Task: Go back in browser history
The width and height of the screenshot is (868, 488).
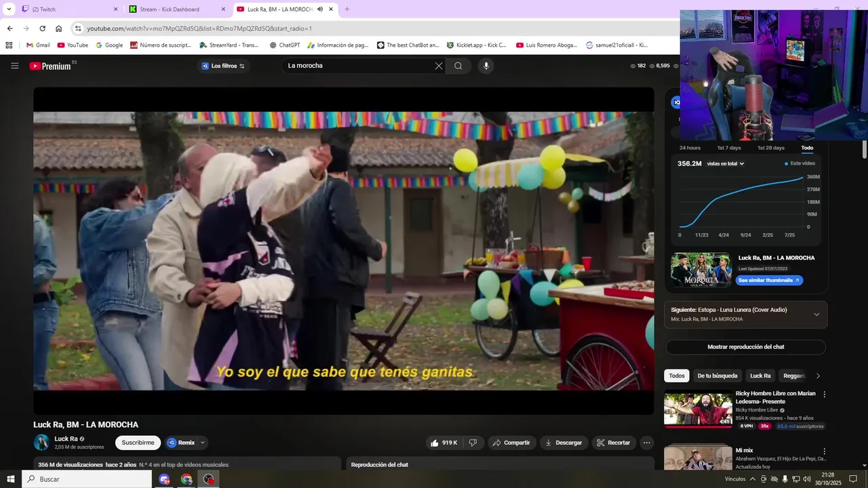Action: point(9,28)
